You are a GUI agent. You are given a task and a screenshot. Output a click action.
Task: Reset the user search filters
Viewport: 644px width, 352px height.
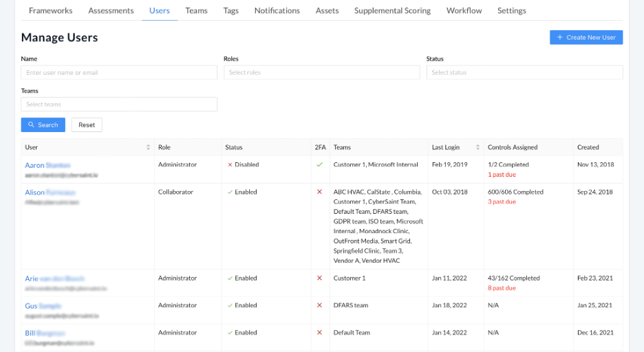pos(87,125)
